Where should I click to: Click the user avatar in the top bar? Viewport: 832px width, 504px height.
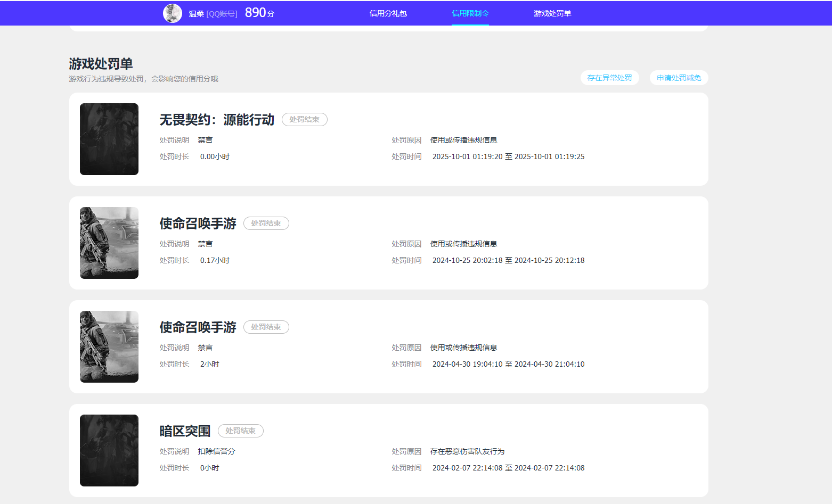[172, 13]
